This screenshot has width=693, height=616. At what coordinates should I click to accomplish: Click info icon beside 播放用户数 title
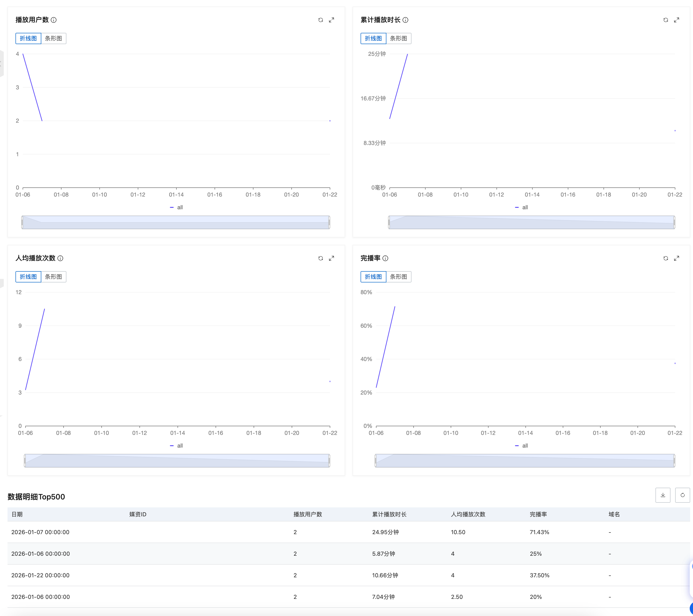pyautogui.click(x=53, y=20)
